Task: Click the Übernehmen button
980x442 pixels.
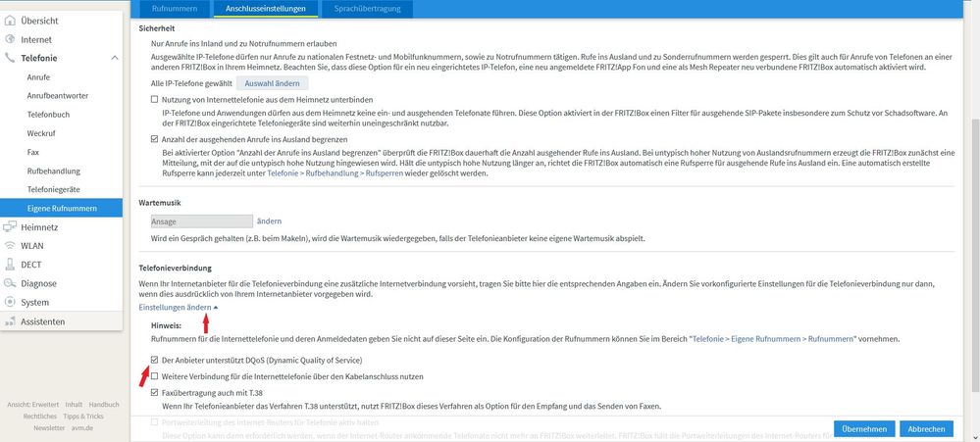Action: 864,429
